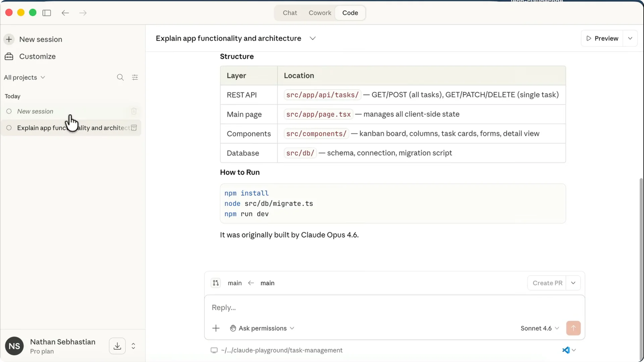Click the Create PR button
Screen dimensions: 644x362
pyautogui.click(x=547, y=283)
